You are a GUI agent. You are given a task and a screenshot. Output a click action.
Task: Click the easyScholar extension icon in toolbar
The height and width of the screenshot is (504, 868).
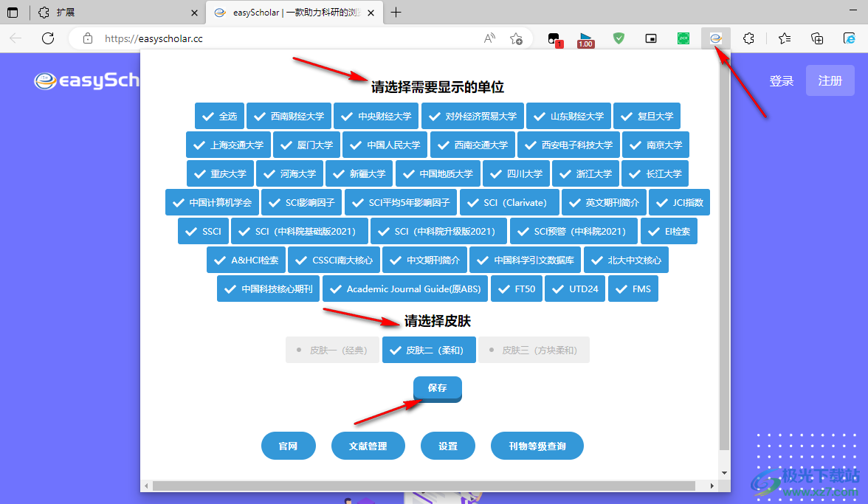(x=716, y=38)
